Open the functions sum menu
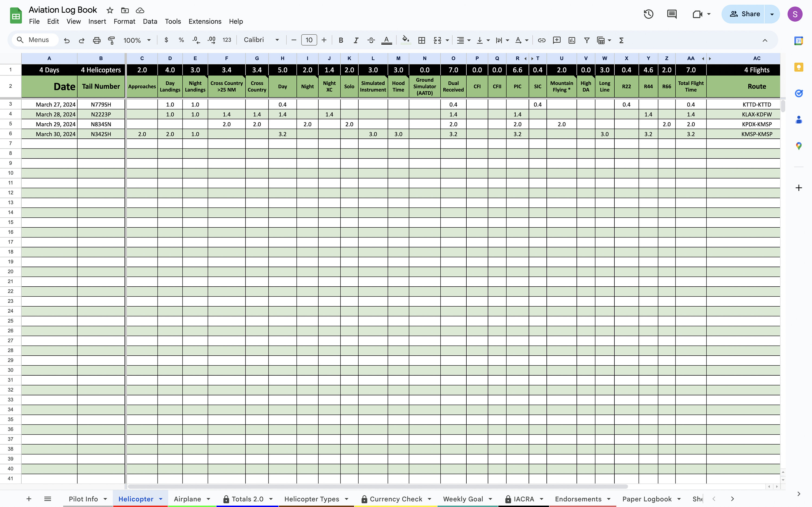This screenshot has width=812, height=507. tap(621, 40)
